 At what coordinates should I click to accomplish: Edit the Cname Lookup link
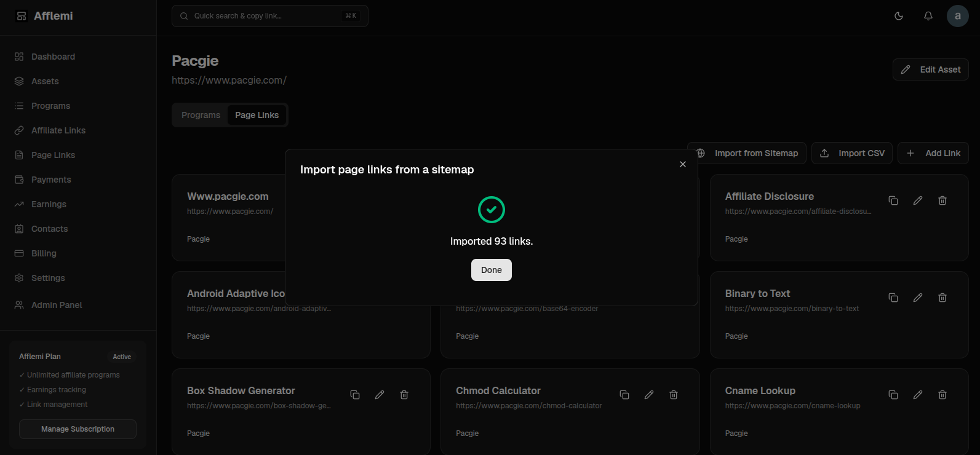(x=918, y=395)
